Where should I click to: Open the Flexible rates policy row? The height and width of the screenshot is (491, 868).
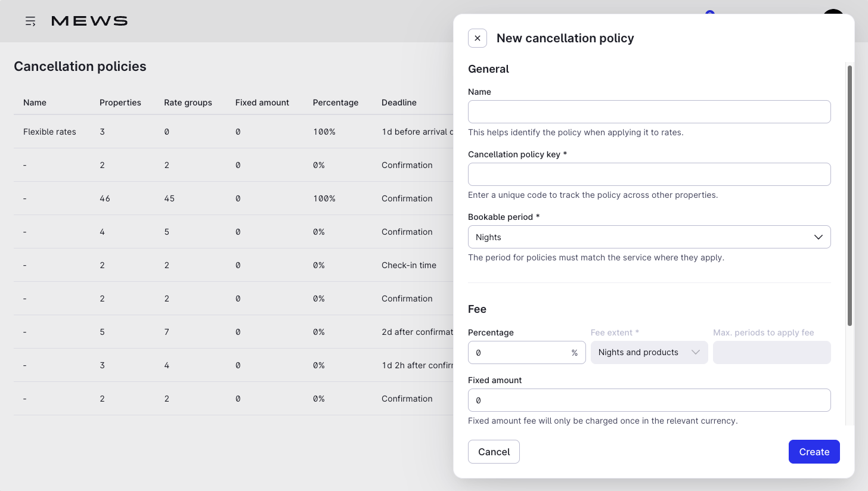234,132
